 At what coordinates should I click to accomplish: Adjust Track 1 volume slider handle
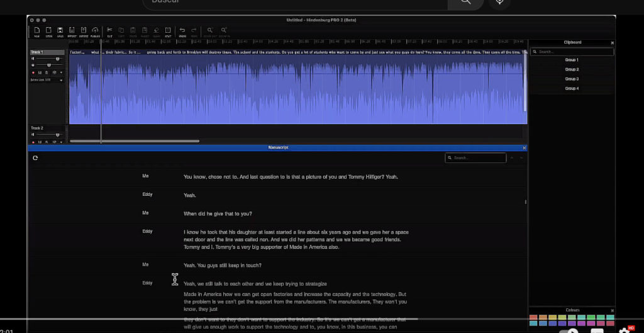click(57, 59)
